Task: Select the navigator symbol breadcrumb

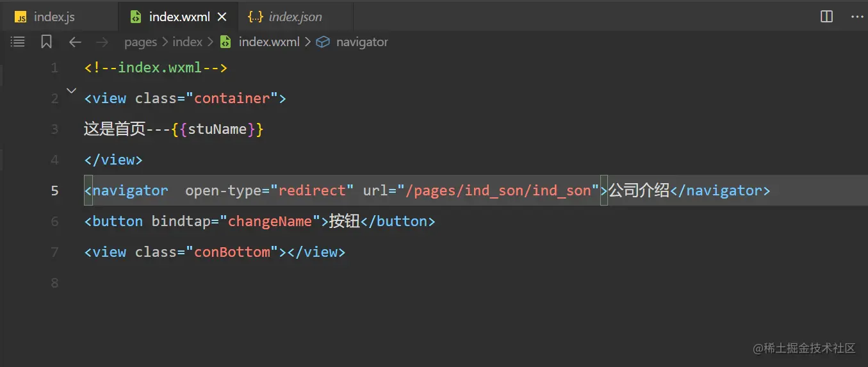Action: [x=362, y=42]
